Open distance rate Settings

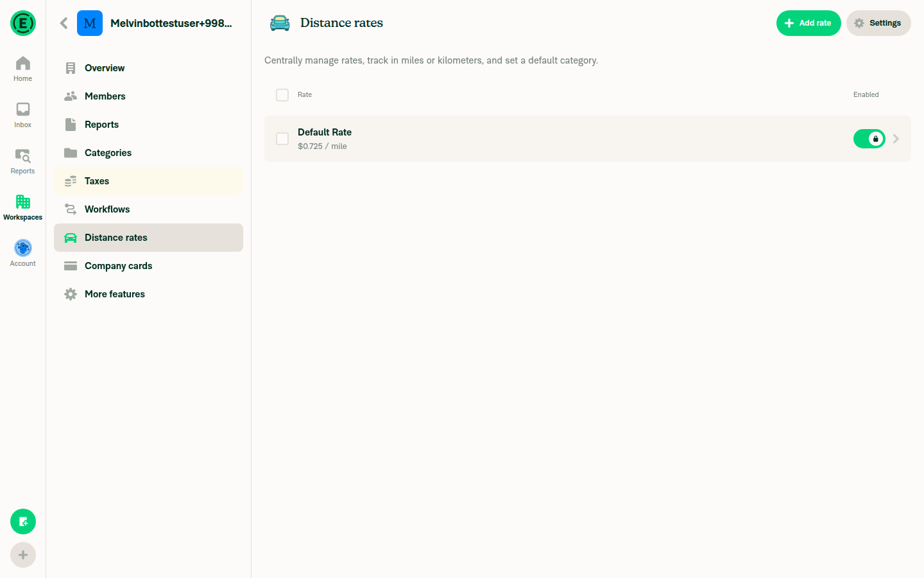(x=878, y=22)
